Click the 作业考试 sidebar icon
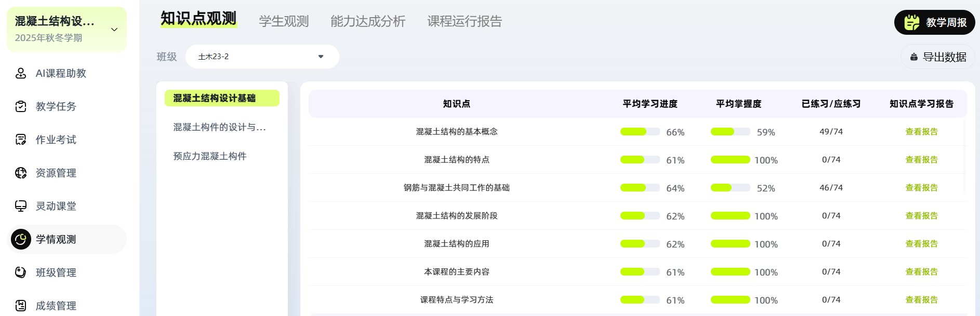Image resolution: width=980 pixels, height=316 pixels. tap(21, 140)
